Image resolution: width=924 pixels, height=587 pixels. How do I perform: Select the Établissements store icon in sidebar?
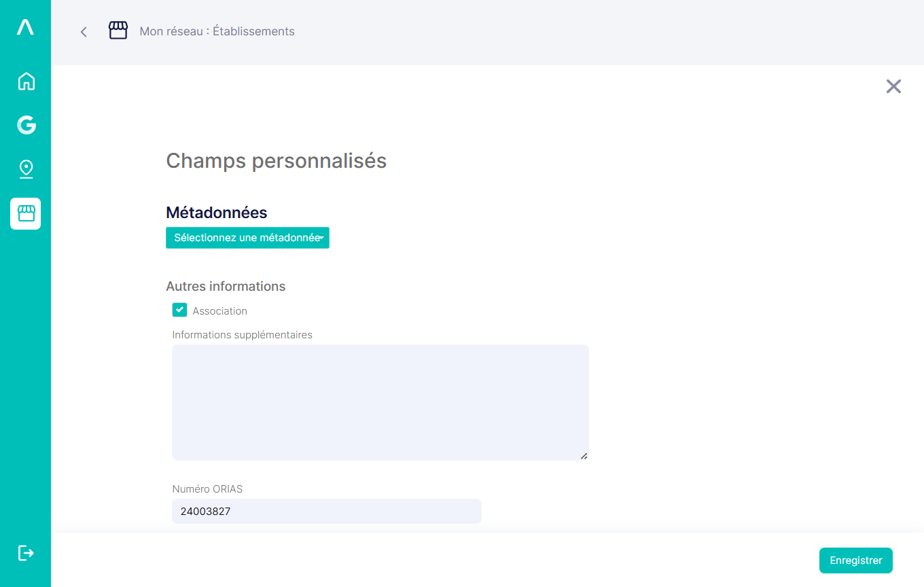tap(25, 213)
